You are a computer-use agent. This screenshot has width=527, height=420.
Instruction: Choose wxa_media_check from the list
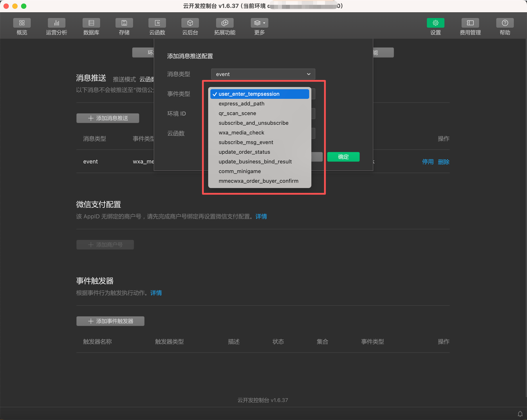click(x=241, y=132)
